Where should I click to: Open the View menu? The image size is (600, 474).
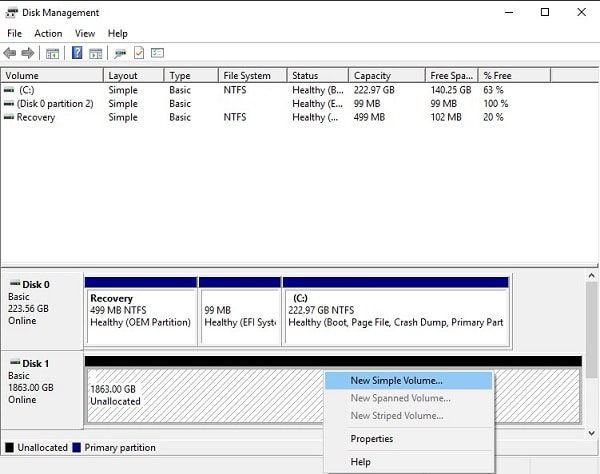tap(85, 34)
